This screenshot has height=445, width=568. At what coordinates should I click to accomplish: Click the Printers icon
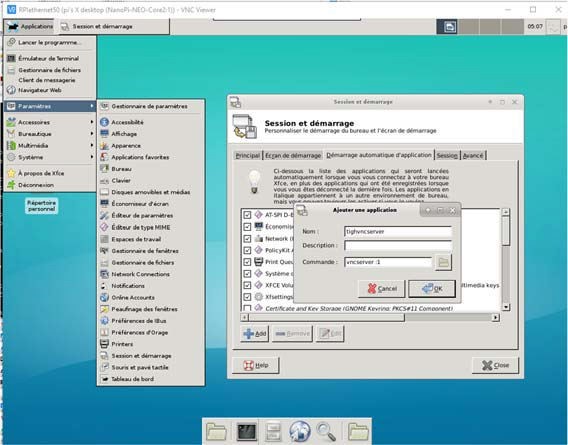104,344
